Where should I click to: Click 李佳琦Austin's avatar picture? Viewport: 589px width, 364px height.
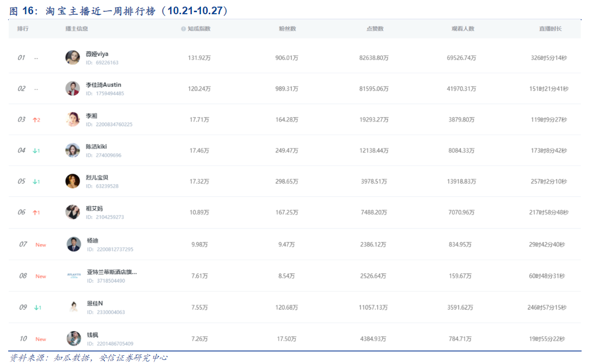73,88
